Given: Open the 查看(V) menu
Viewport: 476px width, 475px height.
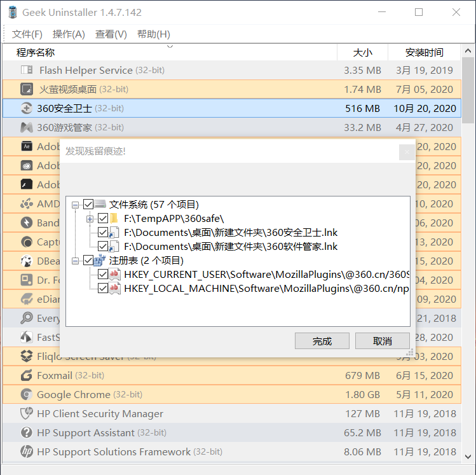Looking at the screenshot, I should (111, 34).
